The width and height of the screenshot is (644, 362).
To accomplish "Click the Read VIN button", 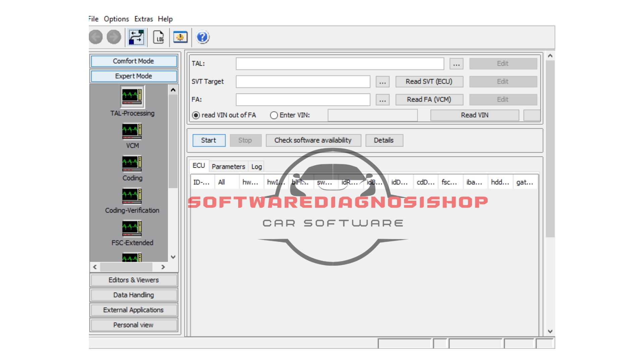I will point(475,115).
